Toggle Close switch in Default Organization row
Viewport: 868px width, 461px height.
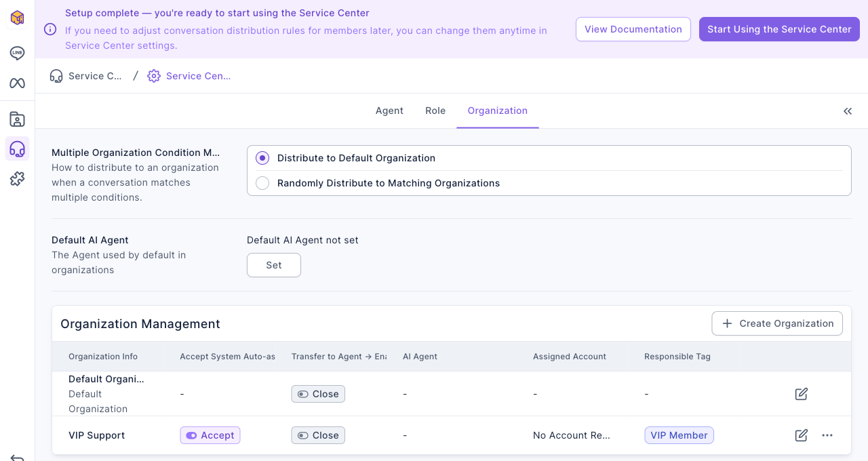318,394
